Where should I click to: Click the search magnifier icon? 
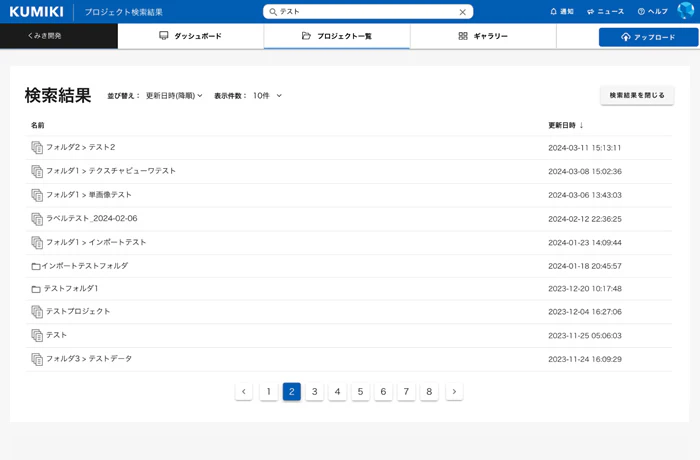[273, 12]
